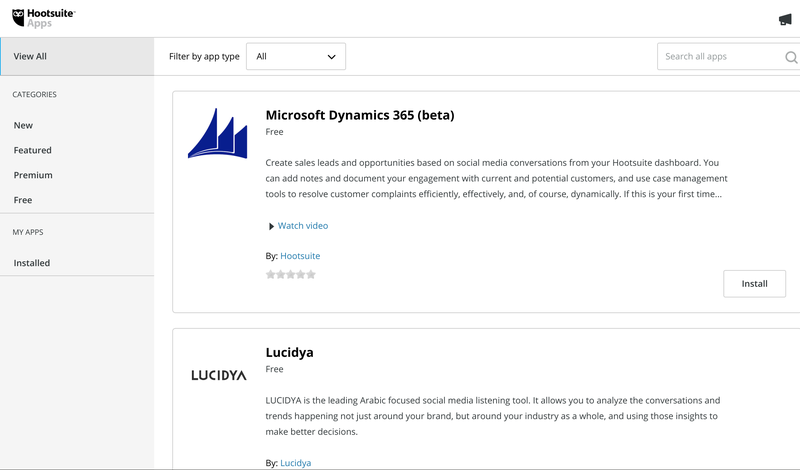Open Hootsuite developer link
This screenshot has height=470, width=800.
[x=300, y=256]
